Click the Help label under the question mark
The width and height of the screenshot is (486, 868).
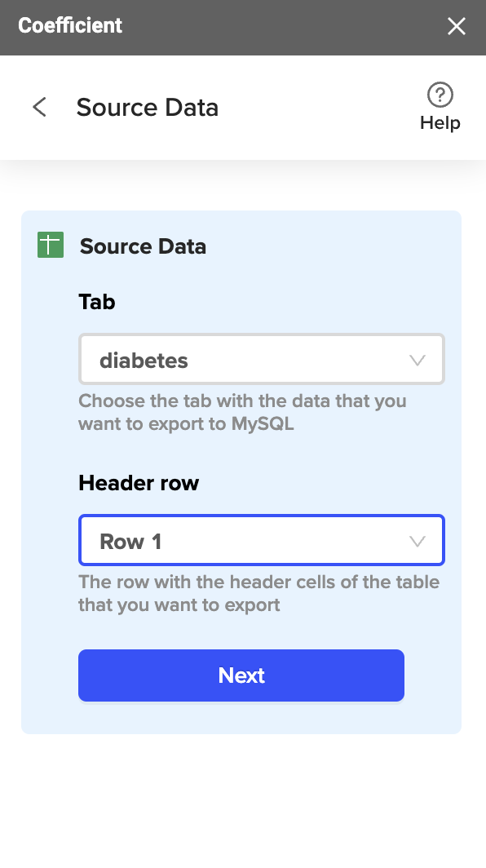(440, 122)
